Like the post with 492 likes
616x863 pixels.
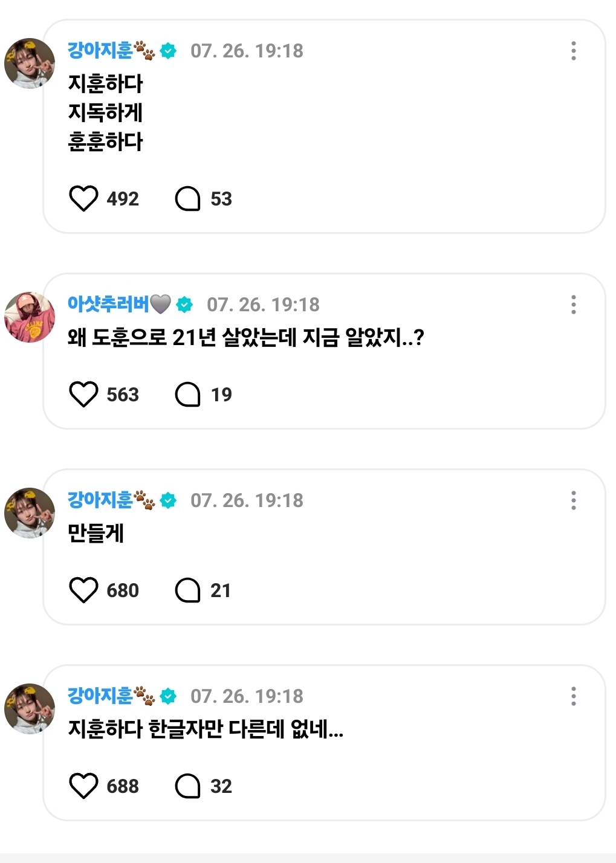pyautogui.click(x=83, y=199)
